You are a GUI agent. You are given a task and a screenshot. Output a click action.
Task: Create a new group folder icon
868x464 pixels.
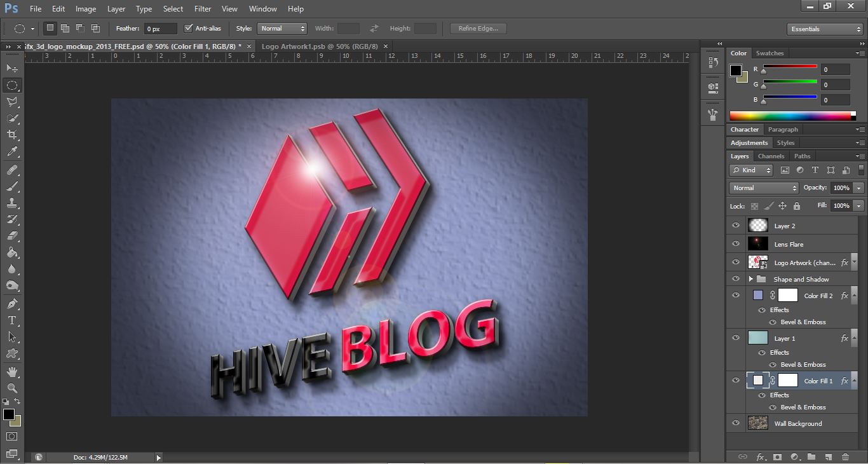(811, 457)
